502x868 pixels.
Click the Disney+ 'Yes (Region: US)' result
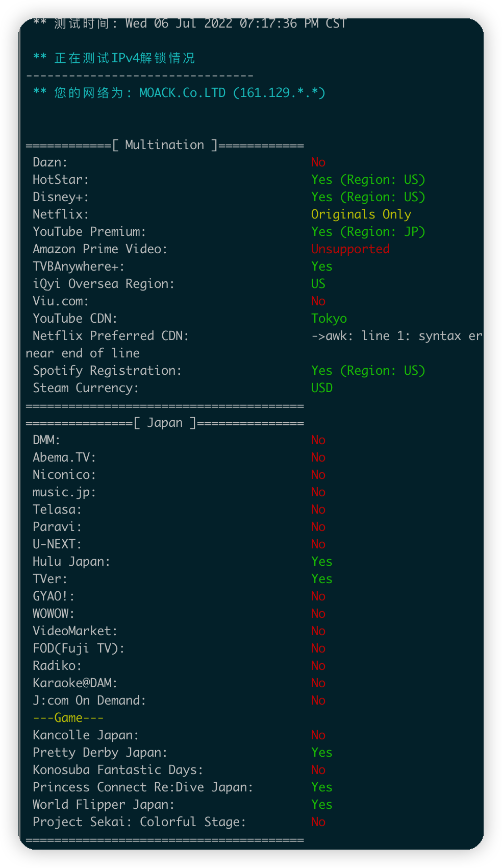(368, 197)
